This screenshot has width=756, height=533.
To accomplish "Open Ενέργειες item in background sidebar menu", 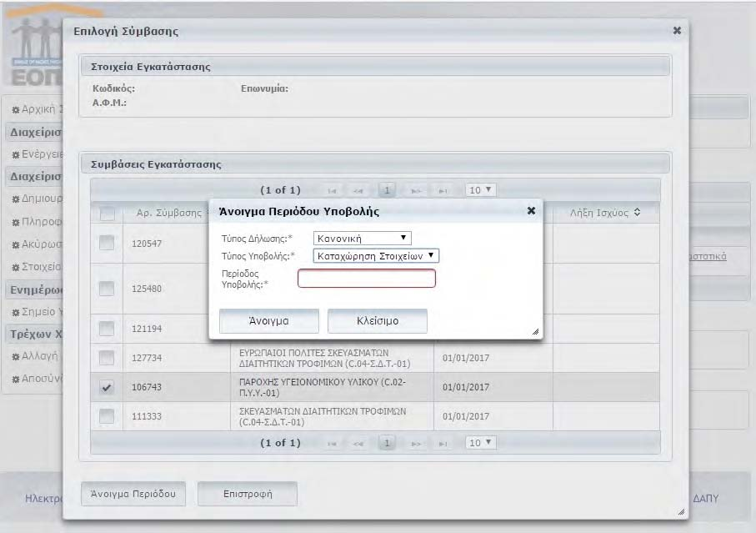I will (38, 154).
